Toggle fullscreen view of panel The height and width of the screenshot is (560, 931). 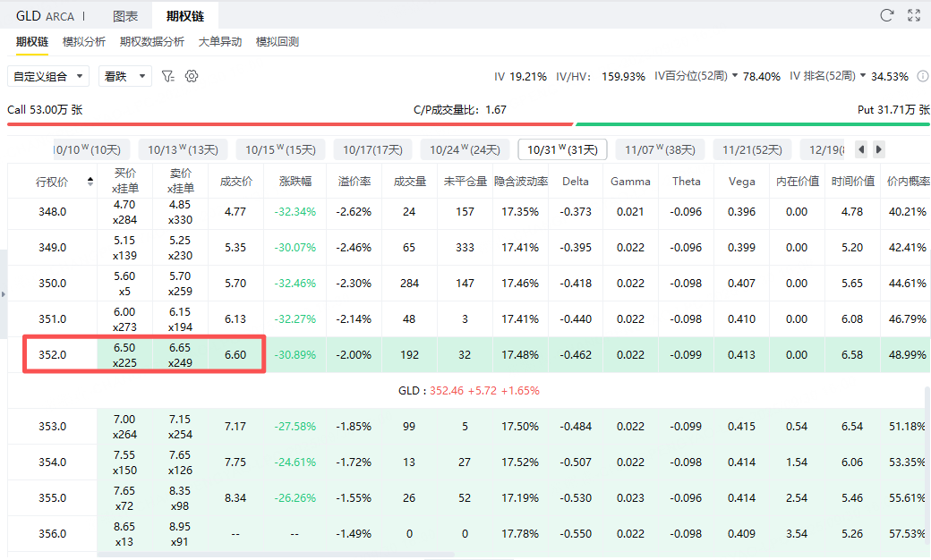(x=914, y=15)
